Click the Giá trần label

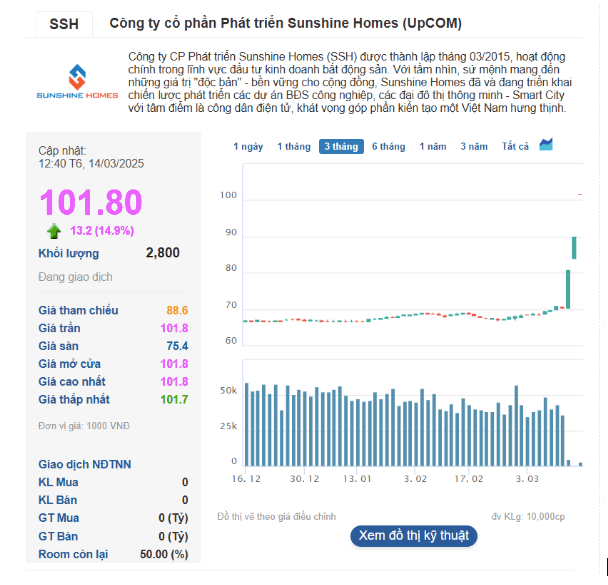click(59, 328)
